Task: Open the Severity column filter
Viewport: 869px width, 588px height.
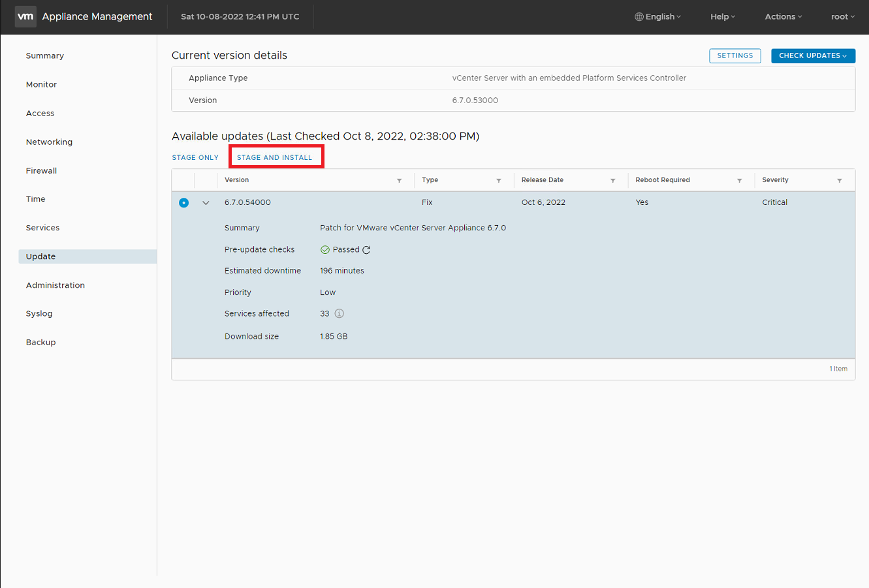Action: pyautogui.click(x=840, y=181)
